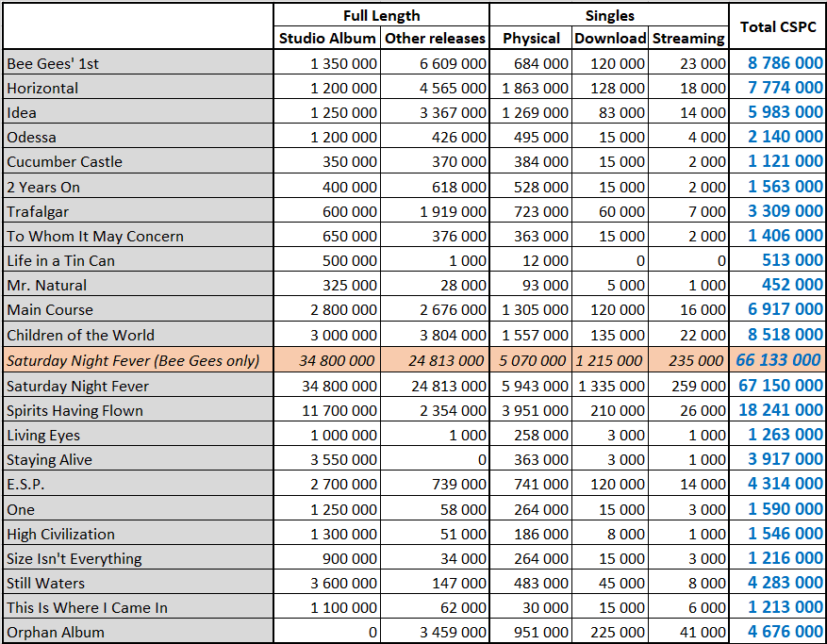Screen dimensions: 827x644
Task: Select the 'Still Waters' album cell
Action: [139, 583]
